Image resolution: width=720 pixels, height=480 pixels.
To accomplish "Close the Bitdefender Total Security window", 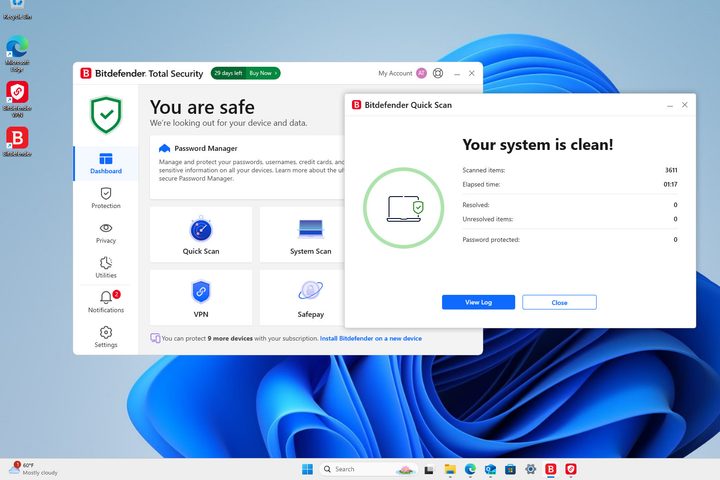I will pyautogui.click(x=472, y=73).
